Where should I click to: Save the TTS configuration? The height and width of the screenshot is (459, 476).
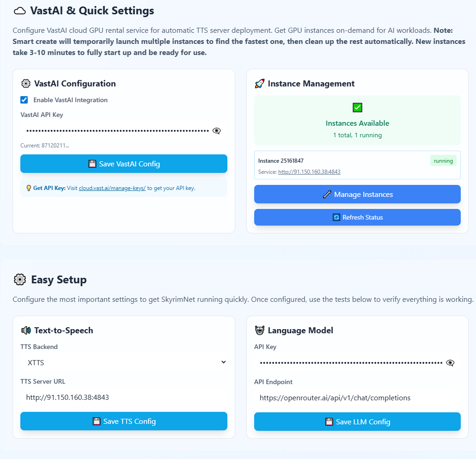click(x=124, y=421)
